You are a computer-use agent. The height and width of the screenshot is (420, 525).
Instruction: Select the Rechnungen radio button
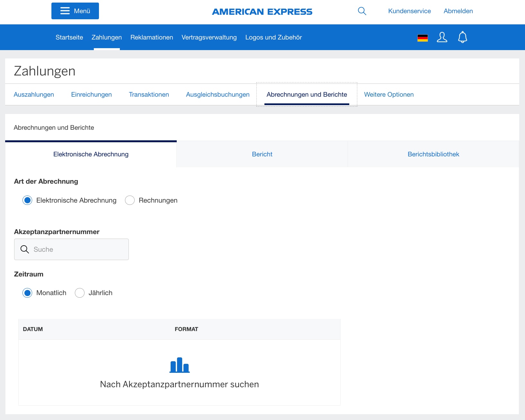(x=129, y=200)
